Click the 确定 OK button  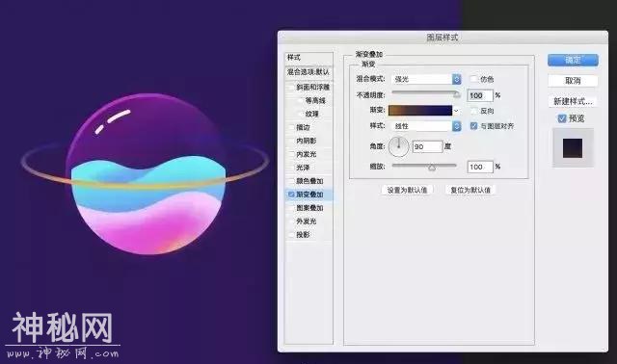click(x=573, y=60)
